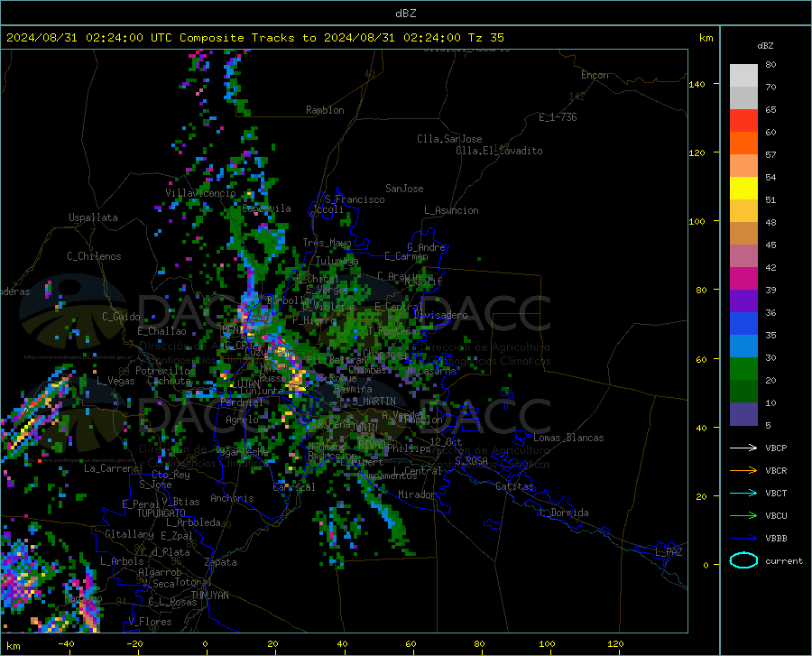Click the Divisadero map label
This screenshot has height=656, width=812.
(x=440, y=315)
